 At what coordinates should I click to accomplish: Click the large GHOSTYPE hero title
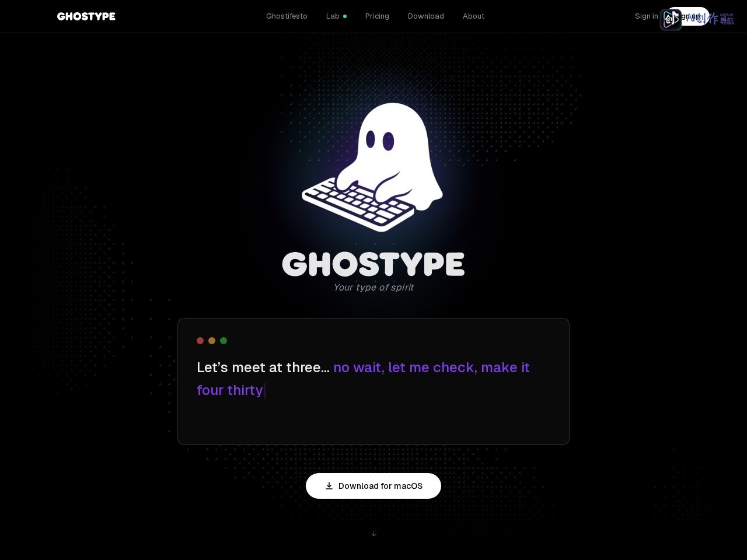point(373,264)
